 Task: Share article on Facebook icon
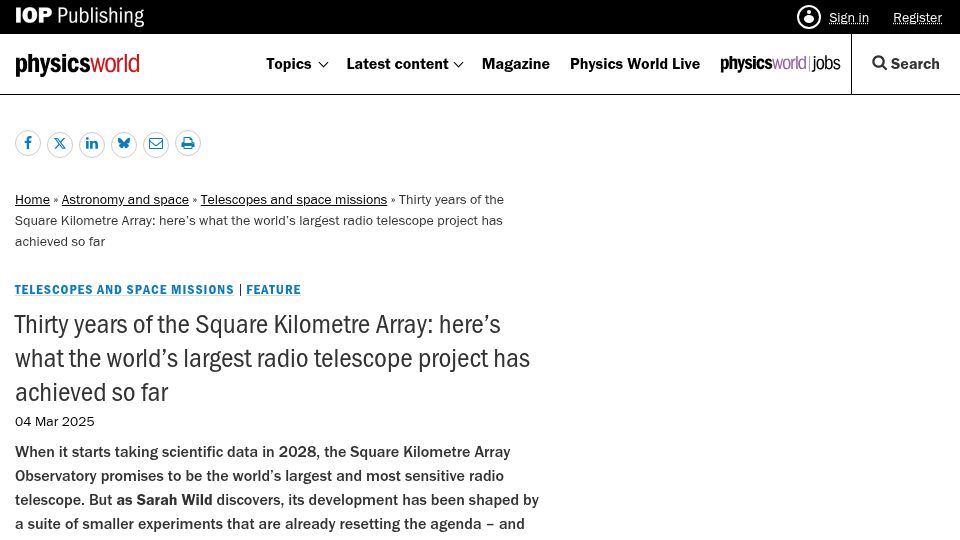pyautogui.click(x=28, y=143)
